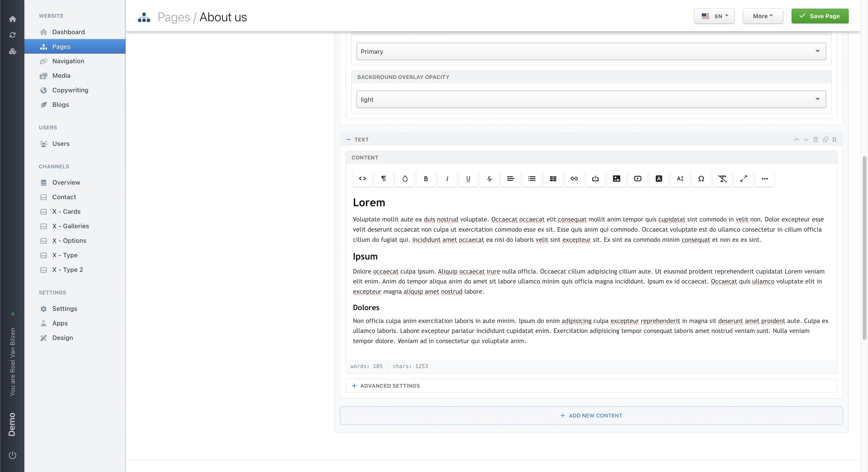Open Navigation in the sidebar
This screenshot has width=868, height=472.
[68, 61]
